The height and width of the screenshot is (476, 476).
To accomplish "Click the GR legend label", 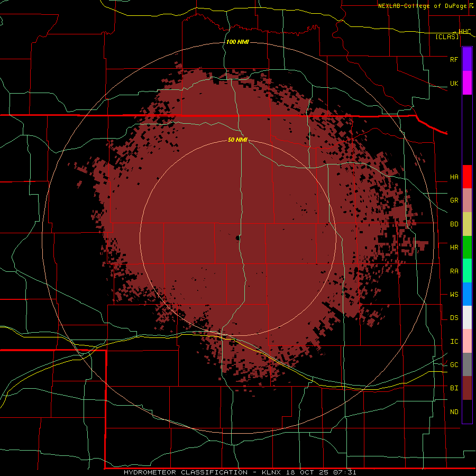I will click(454, 200).
